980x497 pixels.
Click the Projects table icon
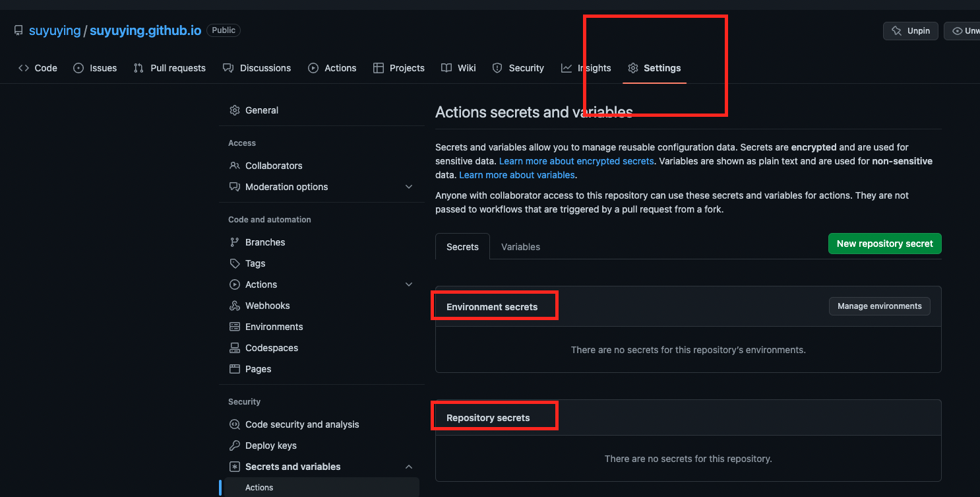pos(379,68)
